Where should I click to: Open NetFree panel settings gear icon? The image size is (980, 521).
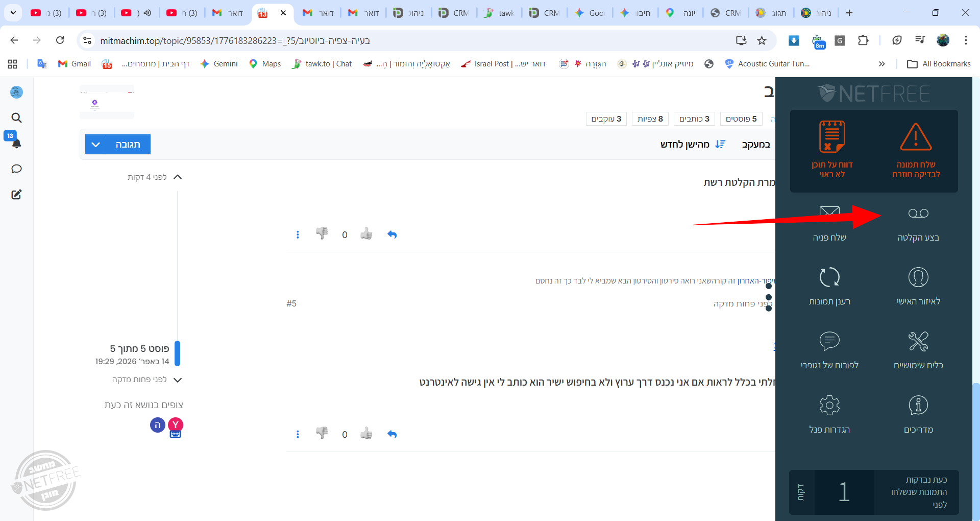click(829, 406)
